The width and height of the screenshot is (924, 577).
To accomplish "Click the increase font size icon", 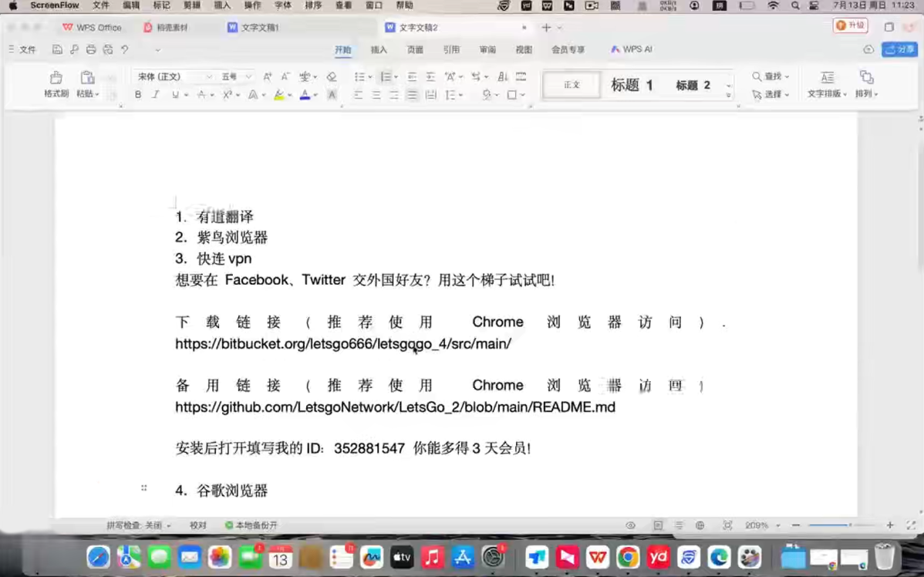I will pyautogui.click(x=267, y=76).
